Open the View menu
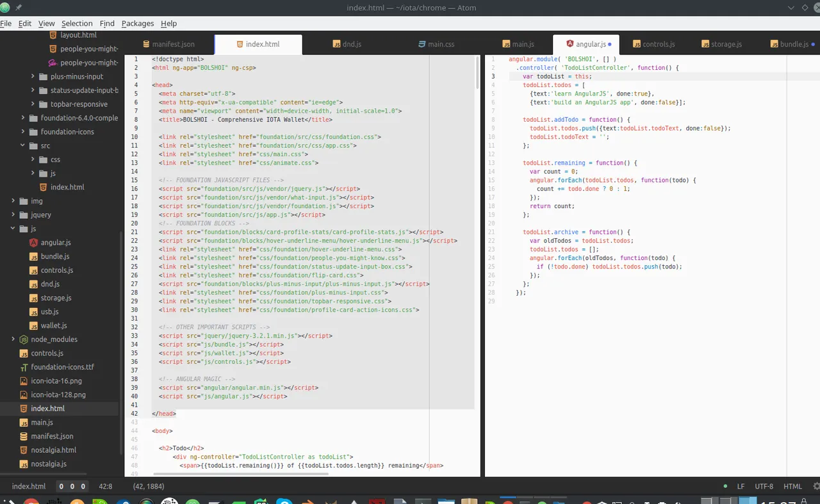 pos(47,23)
